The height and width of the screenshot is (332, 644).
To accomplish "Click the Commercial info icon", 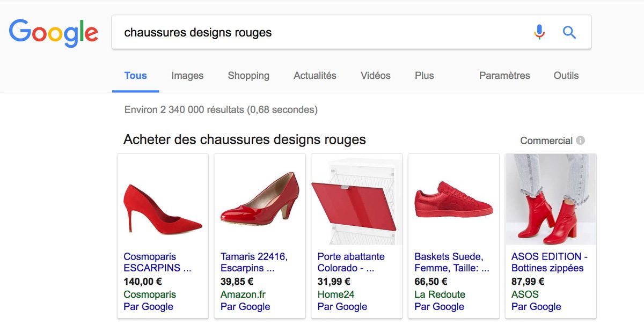I will pos(580,141).
